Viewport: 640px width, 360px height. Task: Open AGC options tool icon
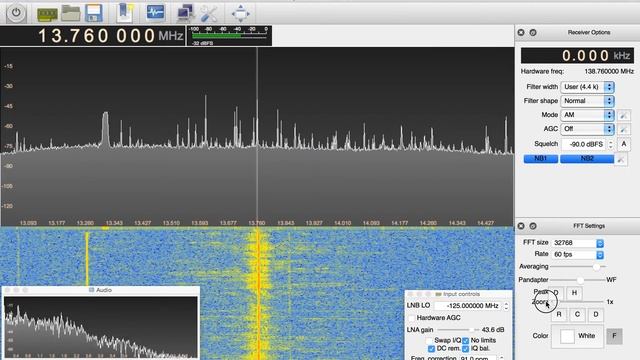[623, 129]
